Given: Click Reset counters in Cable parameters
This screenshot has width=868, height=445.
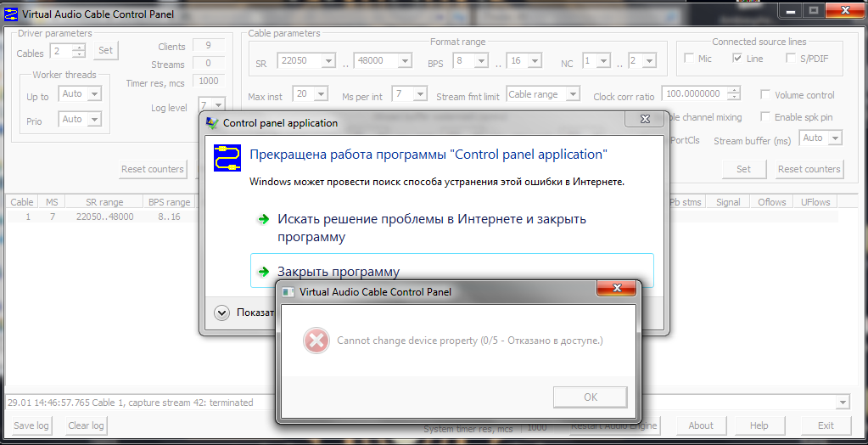Looking at the screenshot, I should [809, 169].
